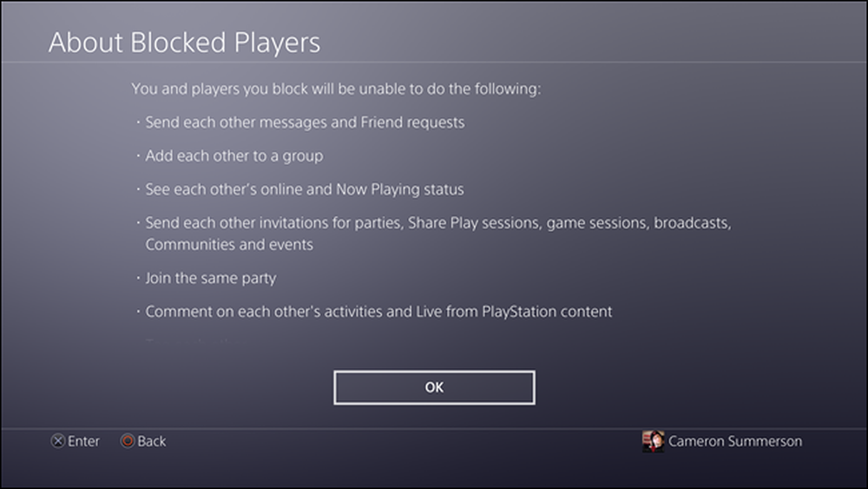The image size is (868, 489).
Task: Click the partially hidden item below comments
Action: click(188, 340)
